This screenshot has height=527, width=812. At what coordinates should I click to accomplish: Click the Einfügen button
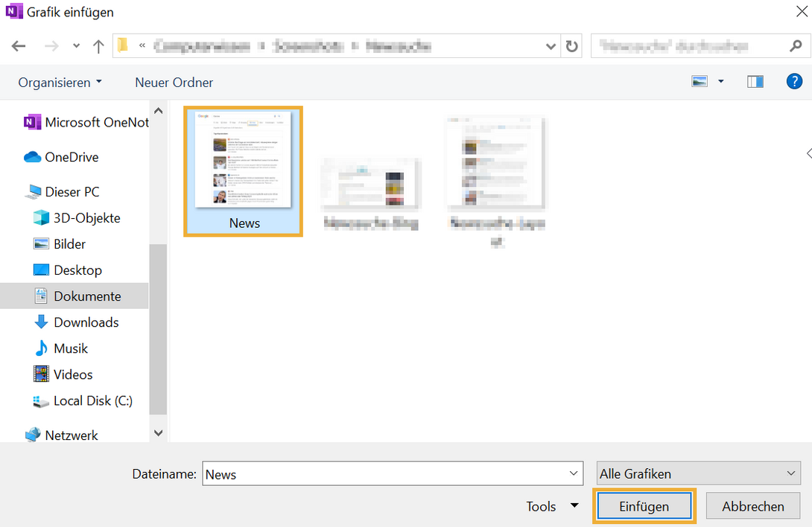click(x=644, y=506)
